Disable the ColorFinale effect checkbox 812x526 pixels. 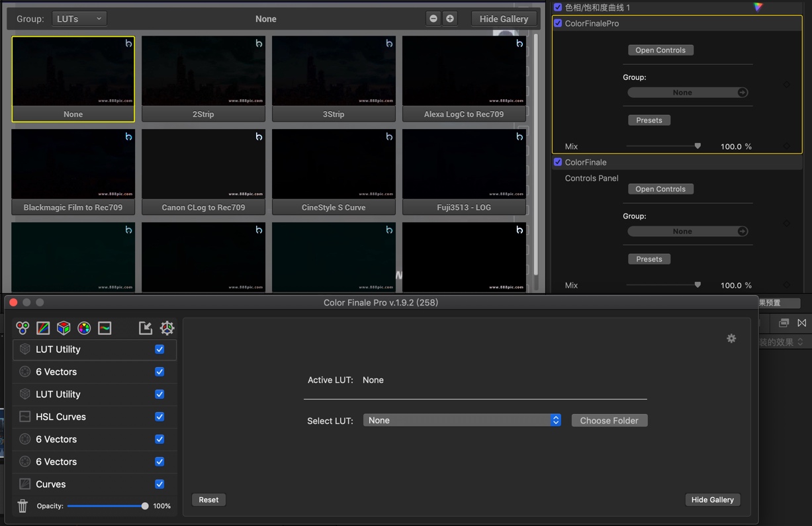click(558, 162)
